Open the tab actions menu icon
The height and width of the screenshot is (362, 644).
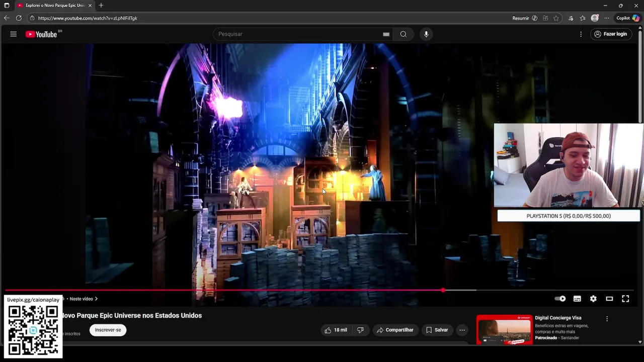pos(7,6)
